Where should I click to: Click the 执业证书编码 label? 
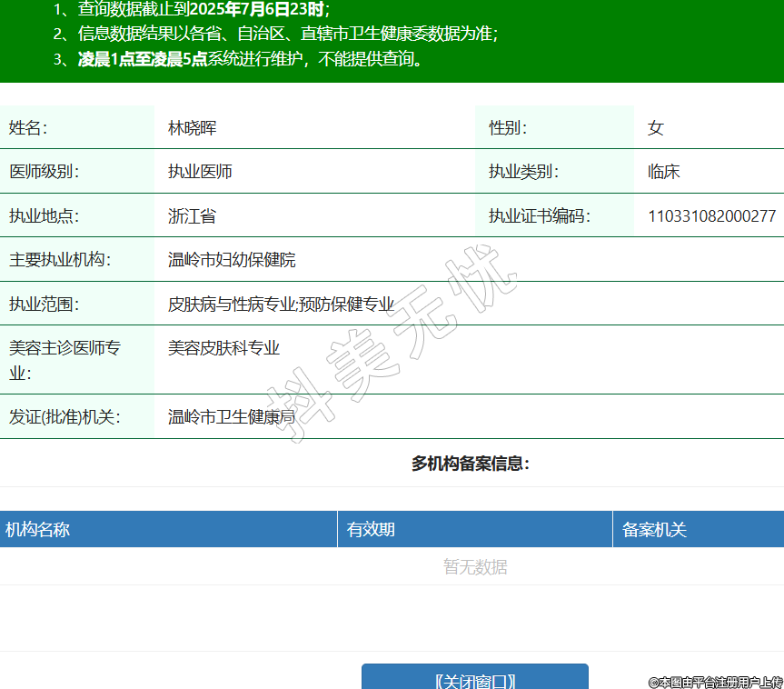pos(539,216)
